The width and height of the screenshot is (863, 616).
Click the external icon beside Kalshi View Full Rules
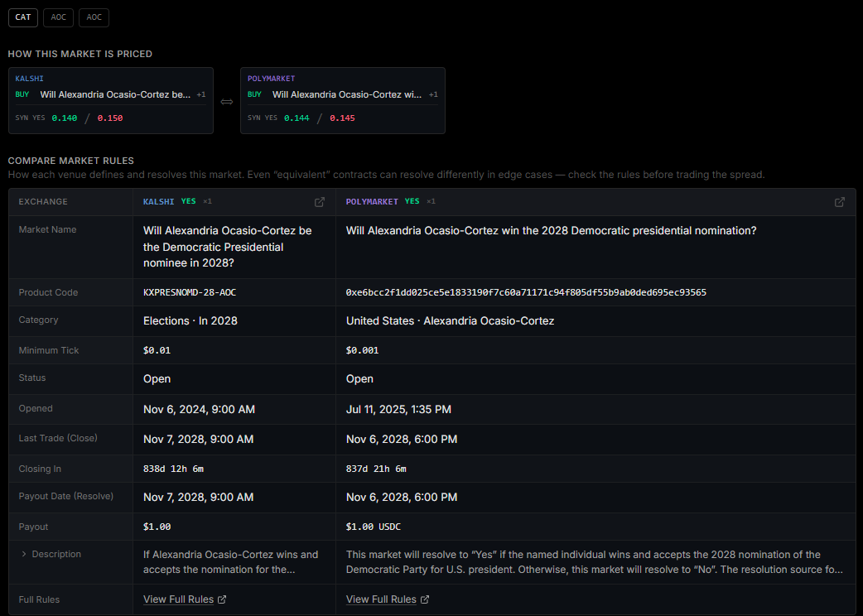(222, 599)
